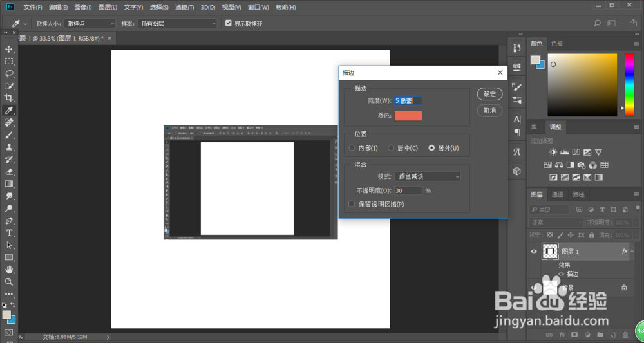This screenshot has width=644, height=343.
Task: Click the 确定 button in 描边 dialog
Action: click(x=489, y=94)
